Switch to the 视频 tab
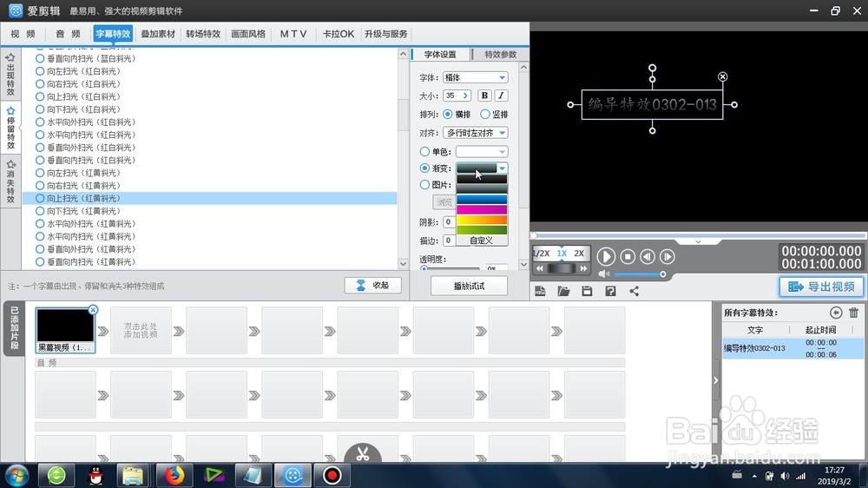Viewport: 868px width, 488px height. tap(23, 34)
